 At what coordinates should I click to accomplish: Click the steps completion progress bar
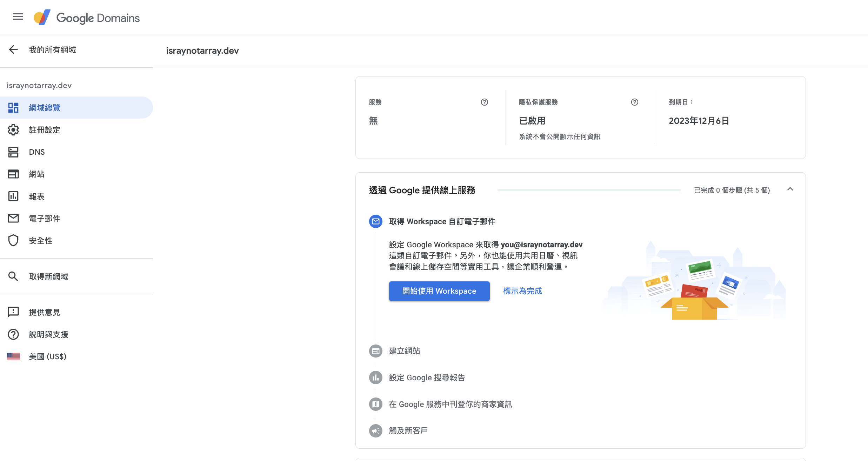point(589,190)
